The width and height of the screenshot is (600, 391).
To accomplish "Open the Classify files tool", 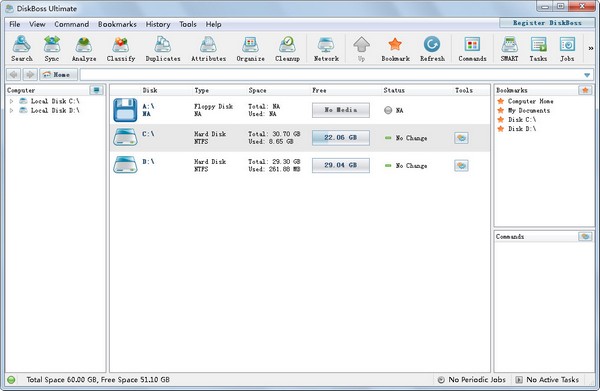I will (x=121, y=49).
